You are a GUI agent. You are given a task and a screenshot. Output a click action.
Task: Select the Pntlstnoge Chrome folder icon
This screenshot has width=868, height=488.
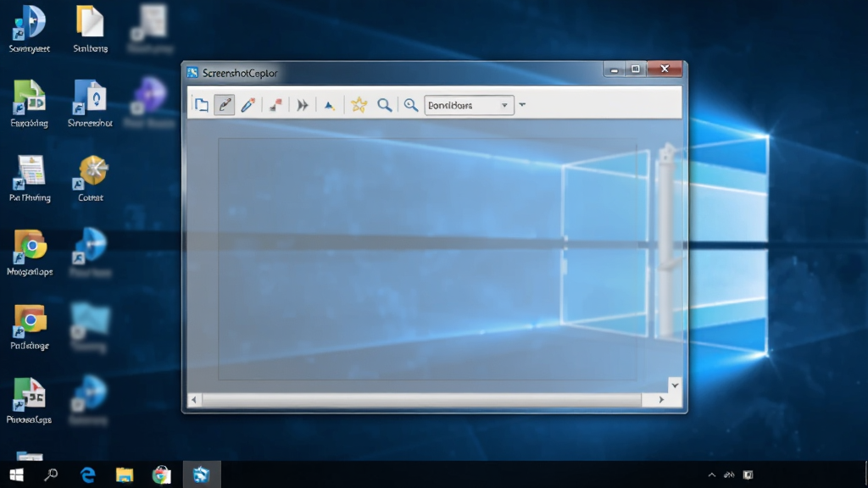(30, 326)
